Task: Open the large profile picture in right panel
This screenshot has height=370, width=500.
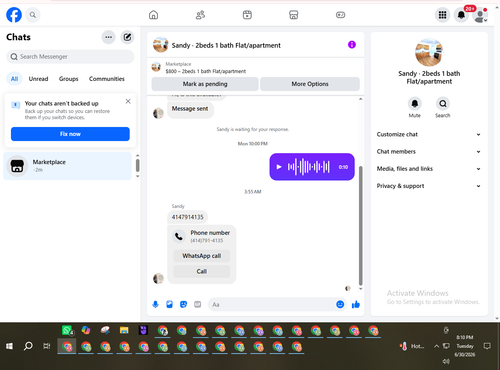Action: pyautogui.click(x=429, y=52)
